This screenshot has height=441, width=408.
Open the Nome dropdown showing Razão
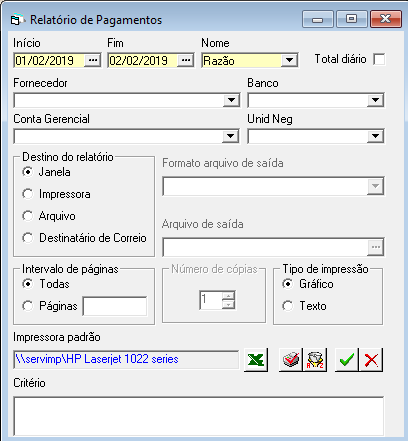coord(289,60)
